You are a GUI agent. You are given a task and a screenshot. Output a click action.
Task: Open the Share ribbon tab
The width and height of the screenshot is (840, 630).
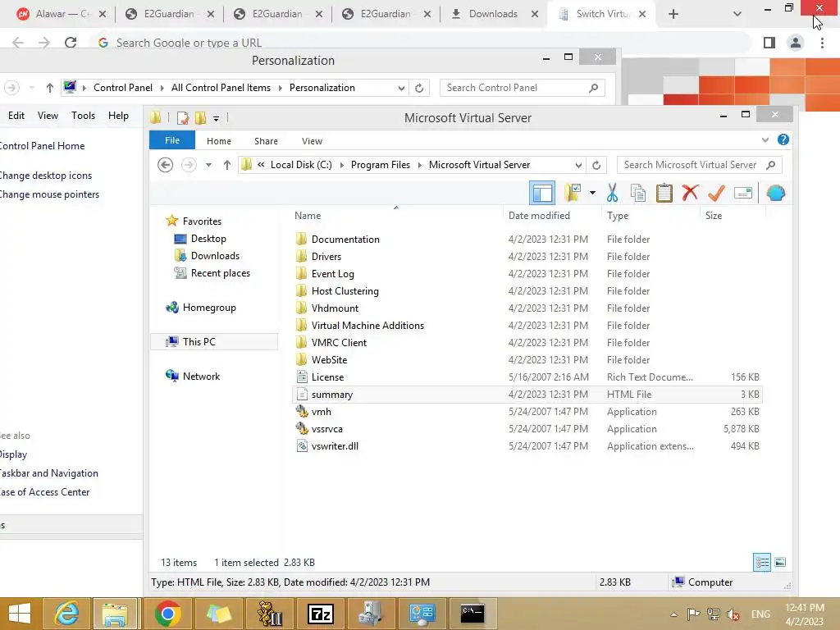click(x=266, y=141)
